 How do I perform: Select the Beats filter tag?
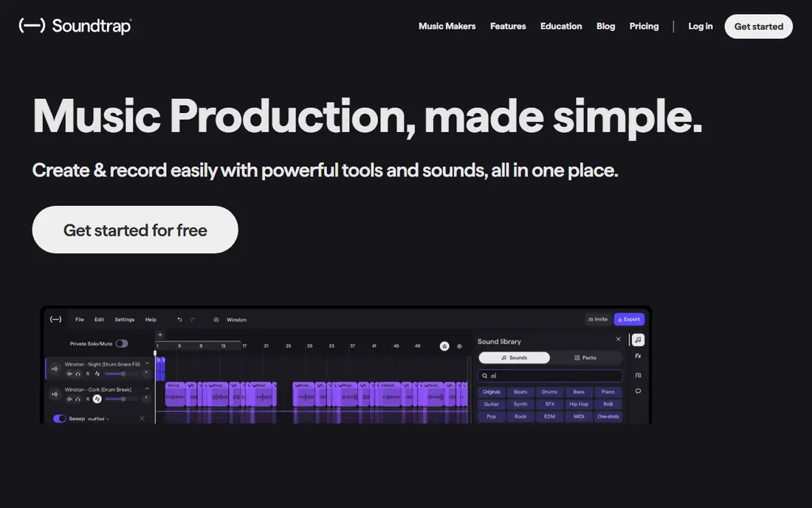click(520, 392)
